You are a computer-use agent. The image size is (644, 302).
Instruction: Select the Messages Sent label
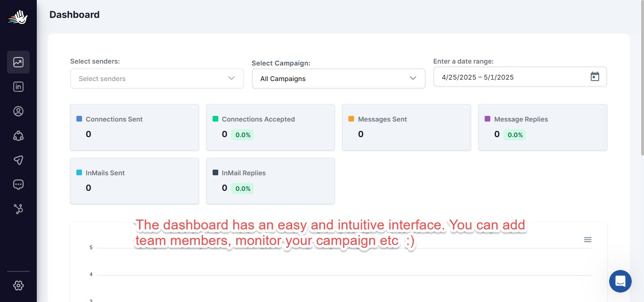click(382, 119)
